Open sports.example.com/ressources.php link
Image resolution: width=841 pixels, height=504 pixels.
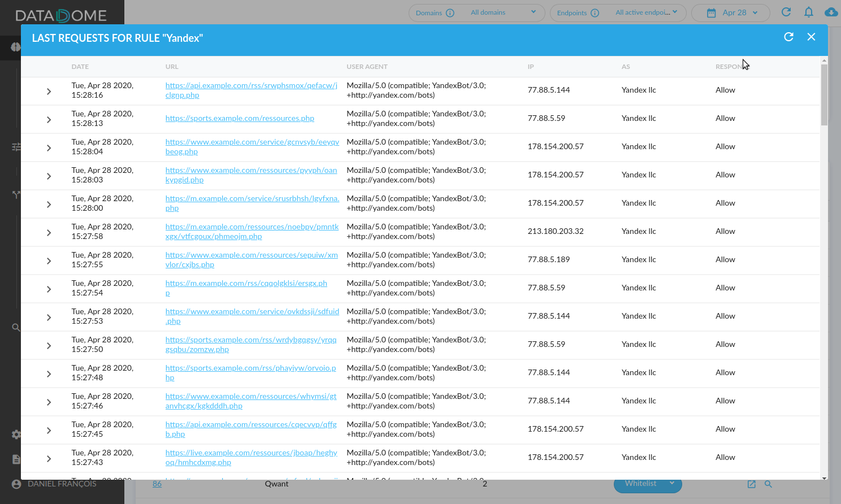(240, 119)
